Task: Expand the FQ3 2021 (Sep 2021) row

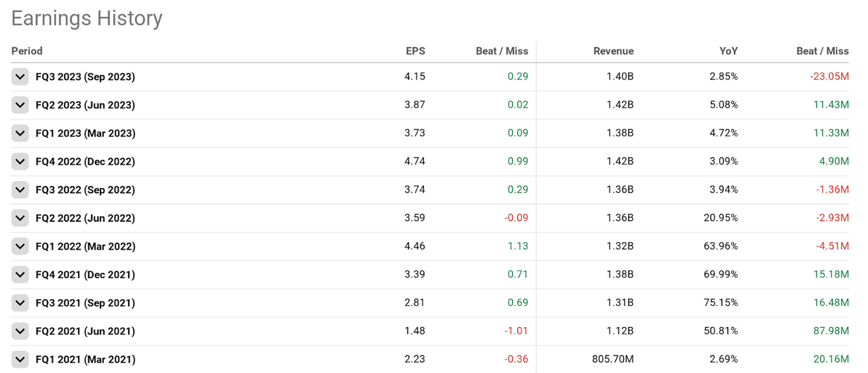Action: tap(20, 302)
